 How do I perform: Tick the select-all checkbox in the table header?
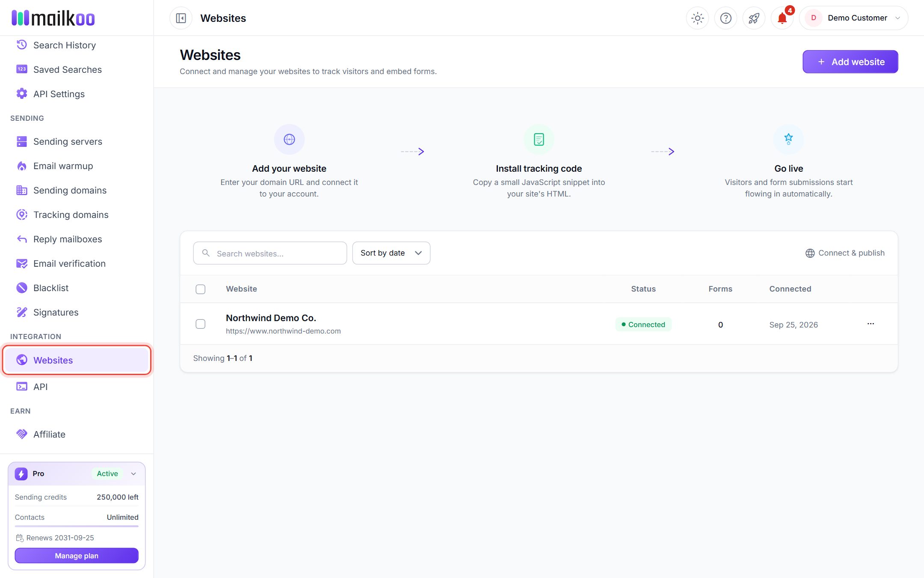(x=200, y=289)
